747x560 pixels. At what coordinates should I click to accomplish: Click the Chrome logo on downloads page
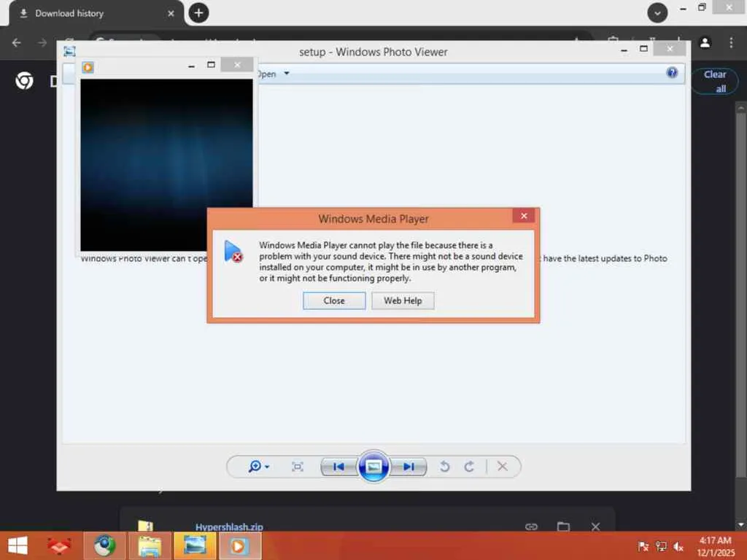[24, 80]
